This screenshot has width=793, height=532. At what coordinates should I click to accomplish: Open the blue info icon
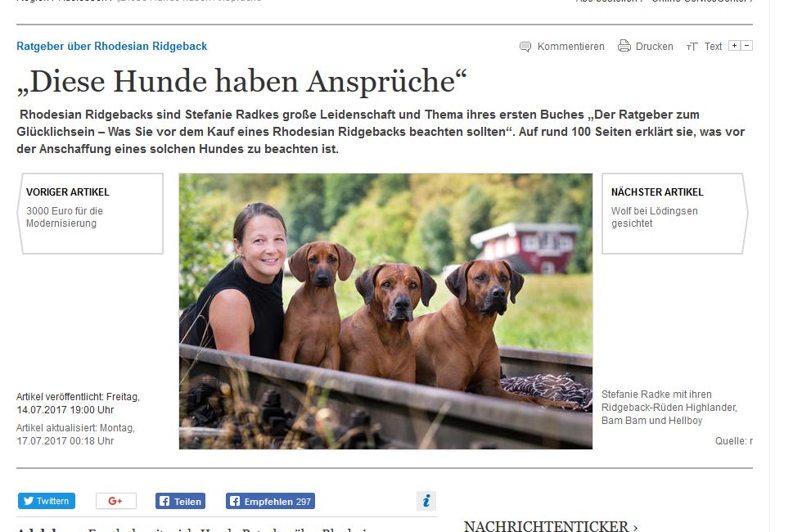click(x=426, y=501)
